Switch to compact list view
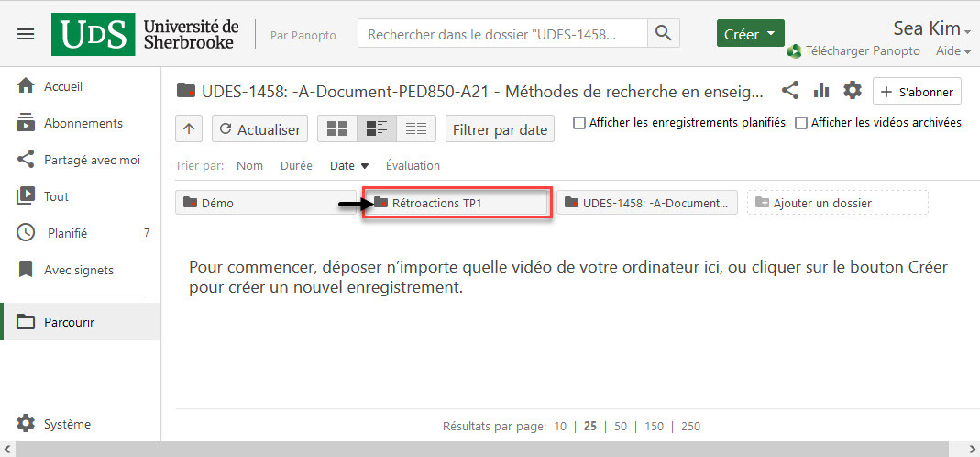The height and width of the screenshot is (457, 980). coord(416,129)
